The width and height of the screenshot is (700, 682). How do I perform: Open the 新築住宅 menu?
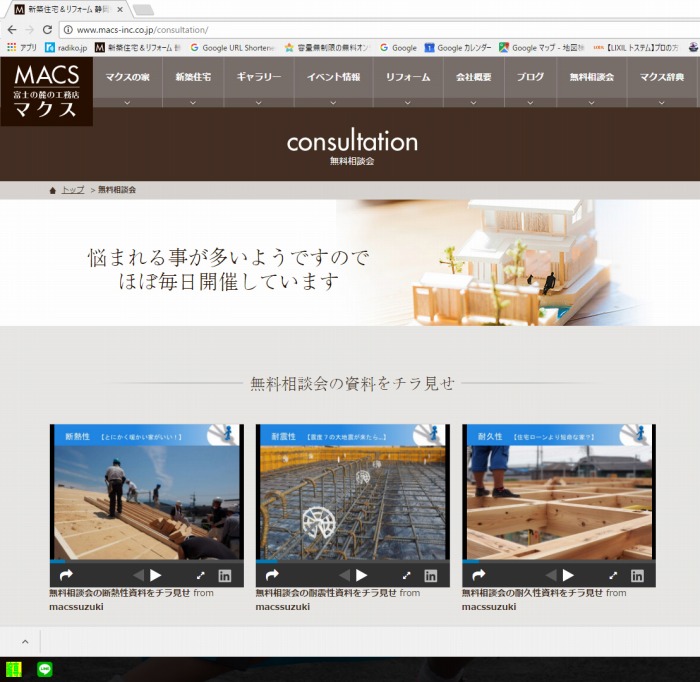point(193,77)
